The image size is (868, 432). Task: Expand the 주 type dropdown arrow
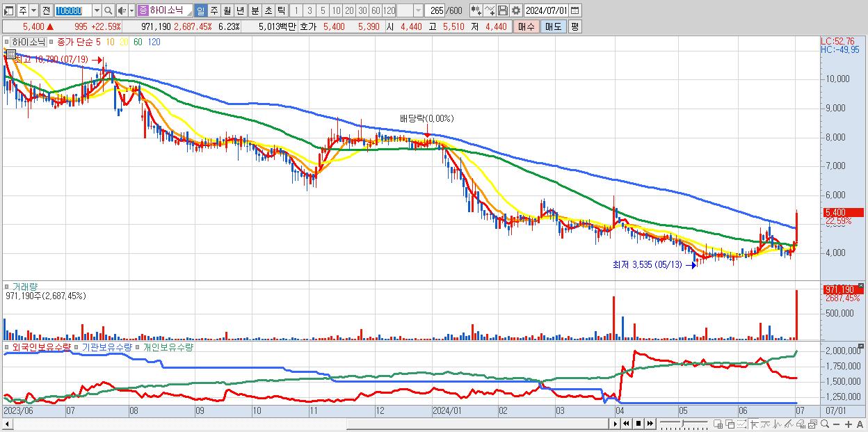pos(34,10)
